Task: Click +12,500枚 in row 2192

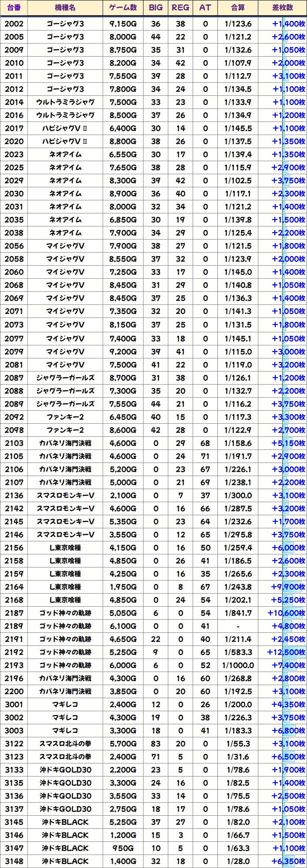Action: click(x=287, y=652)
